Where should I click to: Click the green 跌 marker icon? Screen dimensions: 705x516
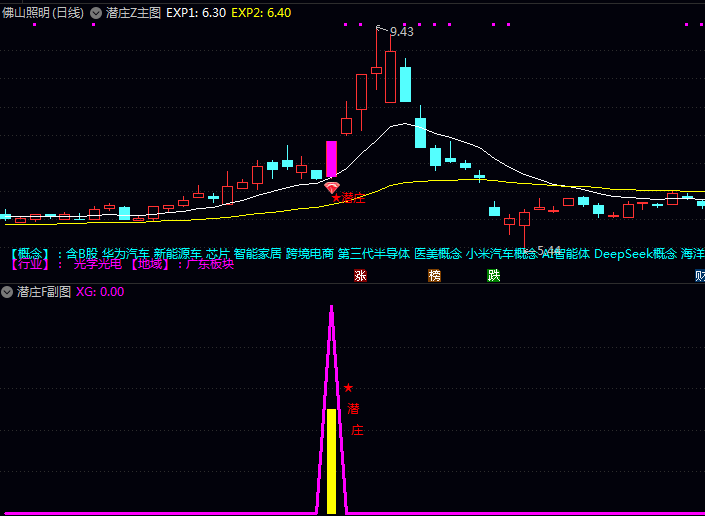click(494, 276)
